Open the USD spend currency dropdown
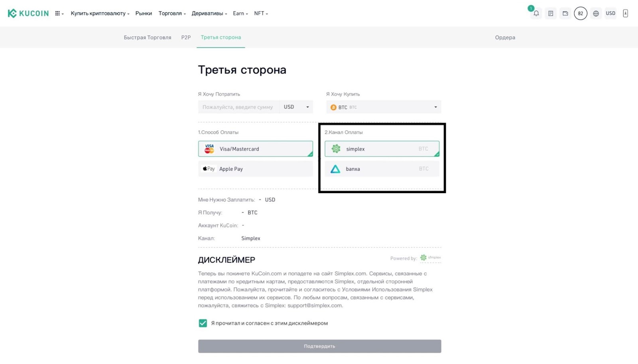638x364 pixels. click(x=296, y=107)
